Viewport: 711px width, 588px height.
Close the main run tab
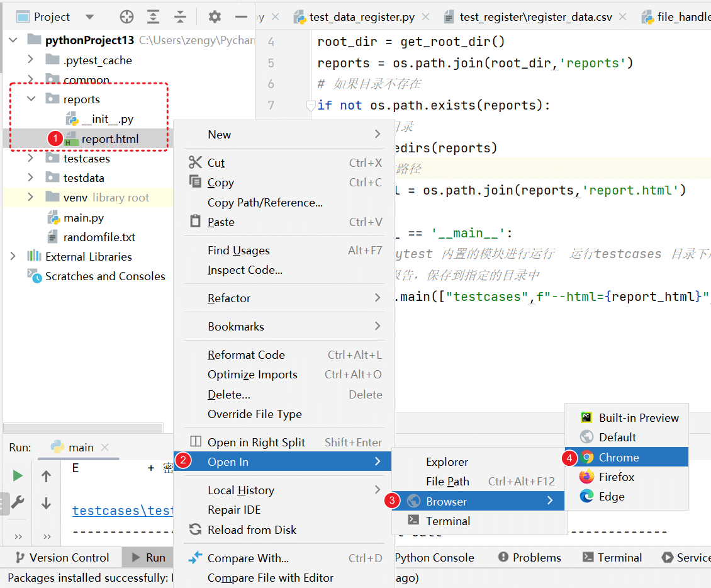coord(104,448)
